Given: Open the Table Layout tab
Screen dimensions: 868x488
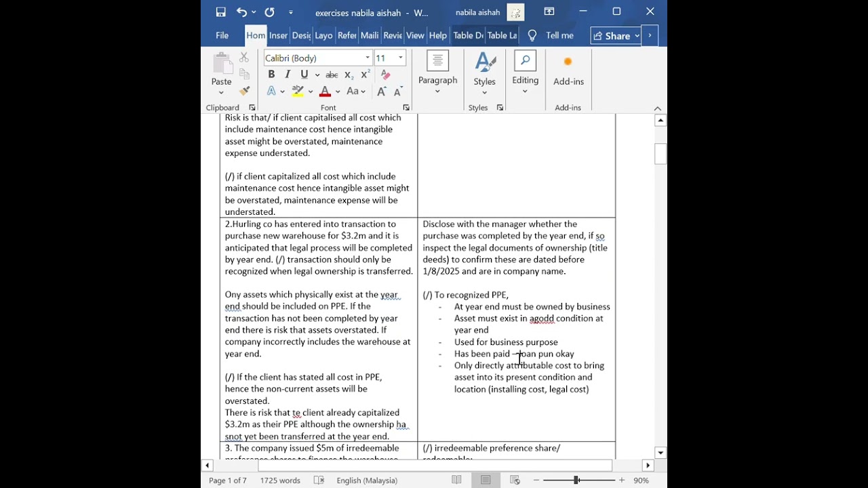Looking at the screenshot, I should tap(502, 35).
